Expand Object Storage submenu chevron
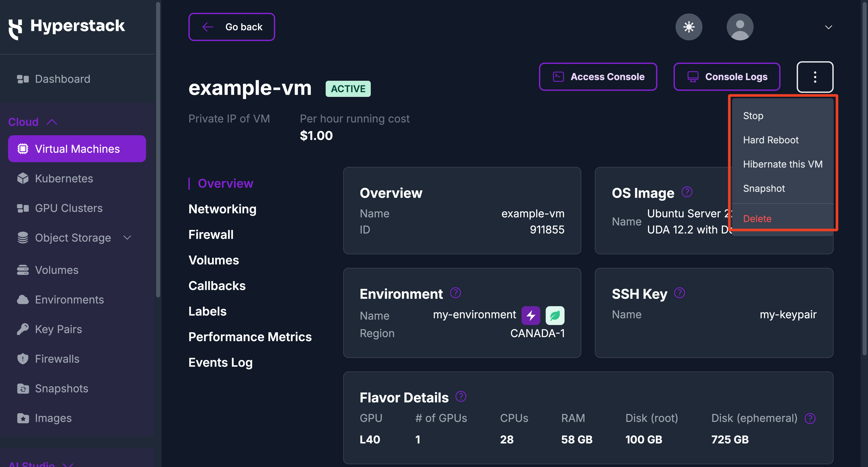This screenshot has width=868, height=467. (127, 238)
